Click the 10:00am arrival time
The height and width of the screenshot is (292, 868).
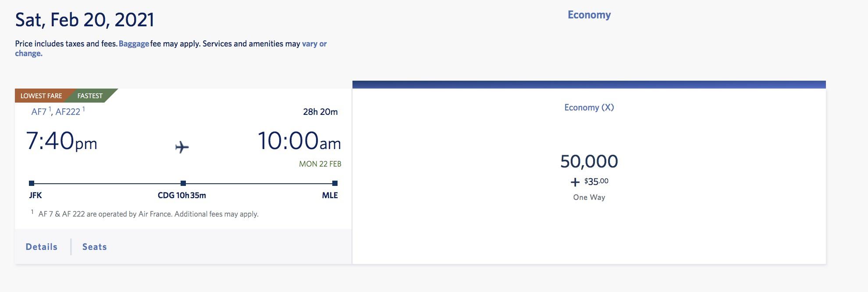pyautogui.click(x=299, y=141)
